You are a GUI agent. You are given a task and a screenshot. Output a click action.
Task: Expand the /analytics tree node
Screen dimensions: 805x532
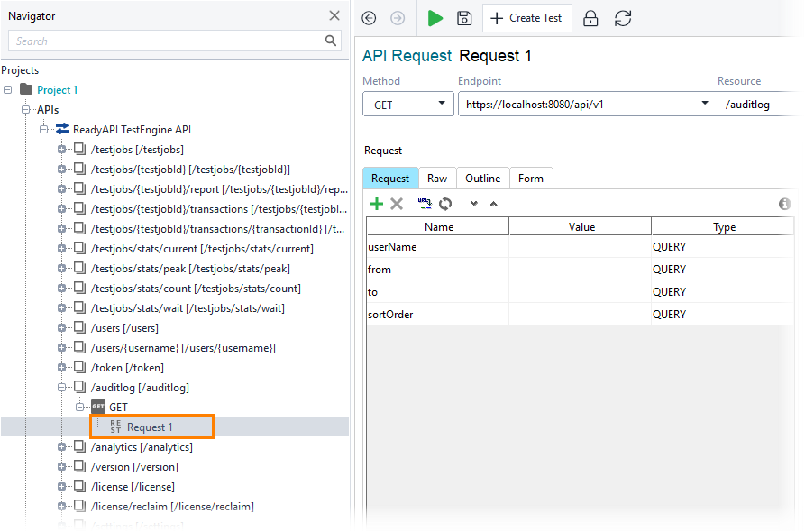pyautogui.click(x=61, y=446)
